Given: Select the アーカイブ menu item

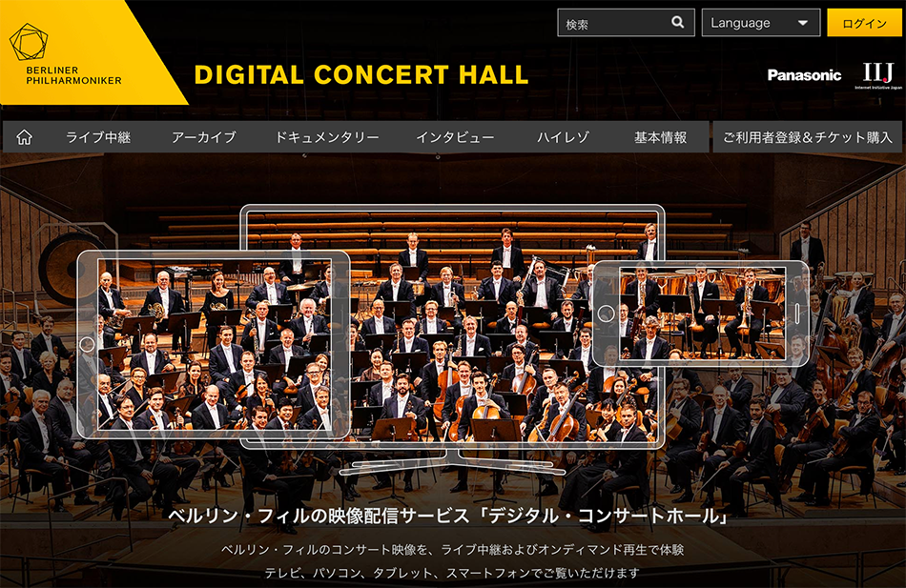Looking at the screenshot, I should coord(204,137).
